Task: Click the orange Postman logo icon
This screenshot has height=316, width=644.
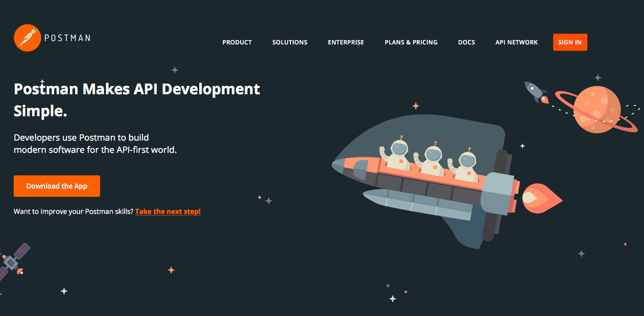Action: pos(27,38)
